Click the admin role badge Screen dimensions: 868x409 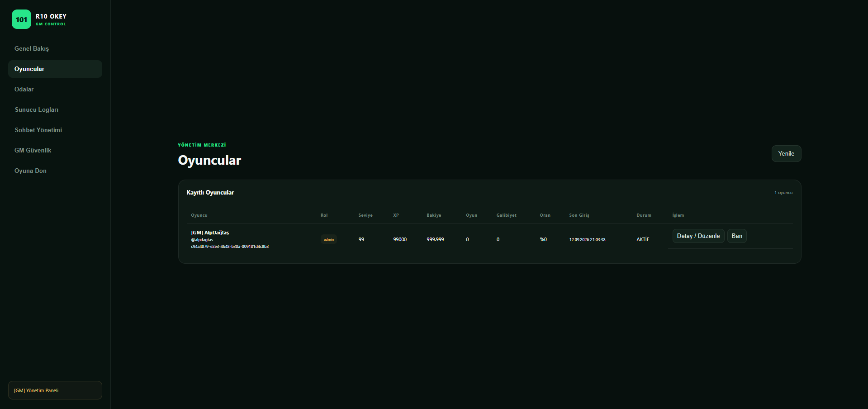click(329, 239)
